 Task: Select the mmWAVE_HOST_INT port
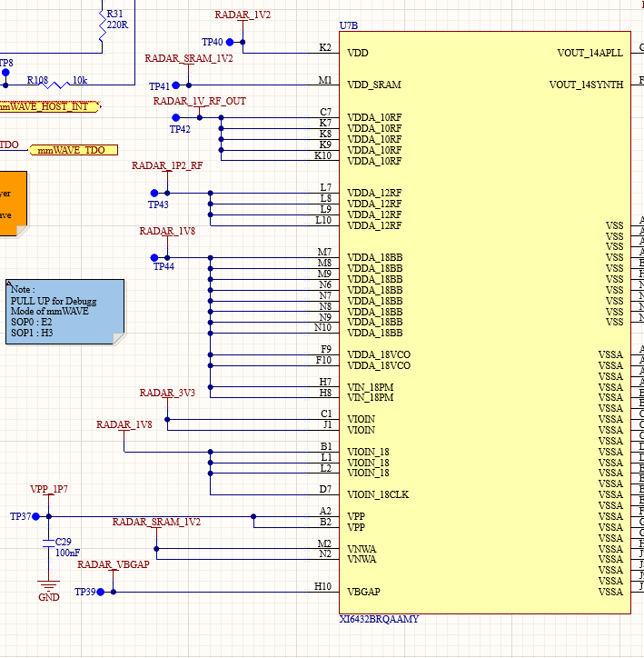(x=49, y=106)
